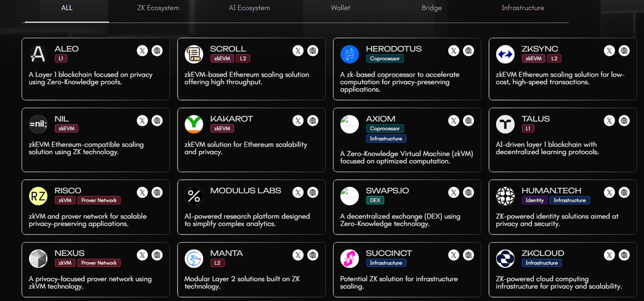The image size is (644, 301).
Task: Click the Prover Network tag on Nexus
Action: coord(99,263)
